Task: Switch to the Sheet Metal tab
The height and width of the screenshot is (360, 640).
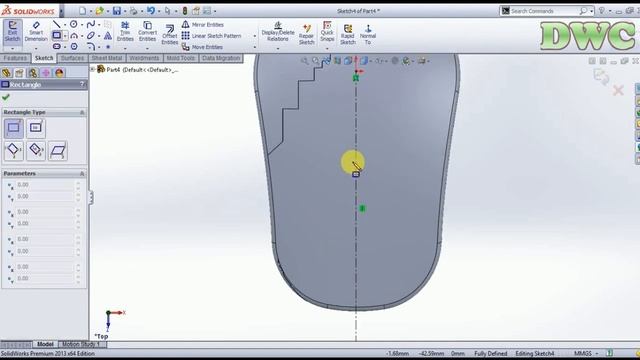Action: tap(107, 58)
